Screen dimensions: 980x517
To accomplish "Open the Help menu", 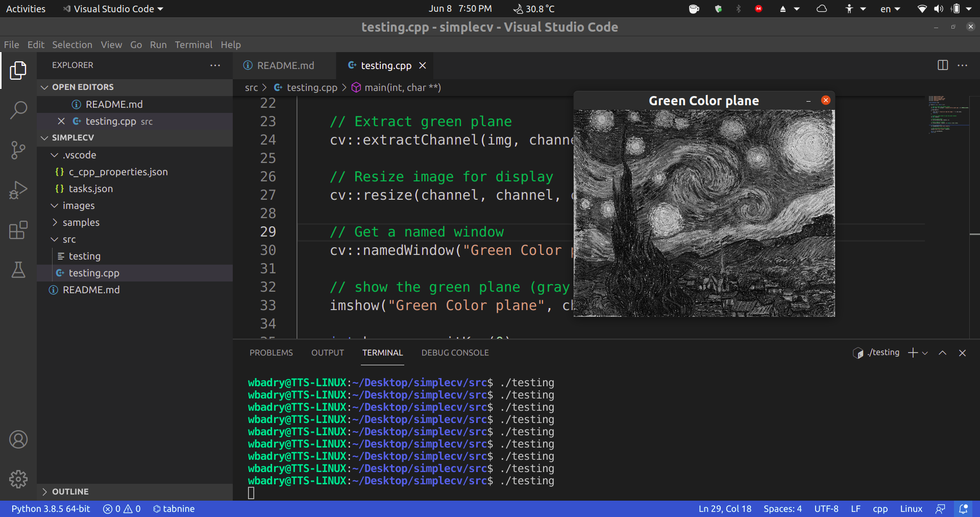I will (231, 45).
